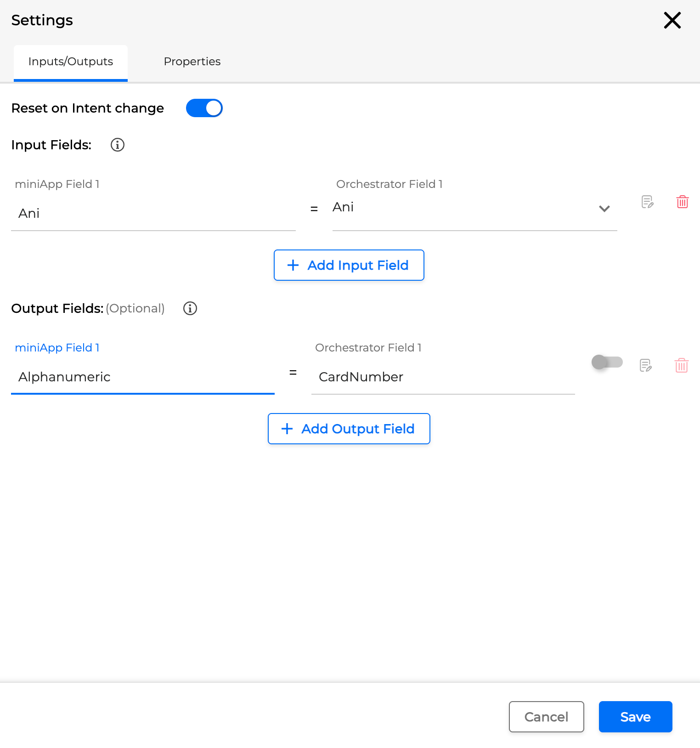The image size is (700, 748).
Task: Click the Save button
Action: coord(635,716)
